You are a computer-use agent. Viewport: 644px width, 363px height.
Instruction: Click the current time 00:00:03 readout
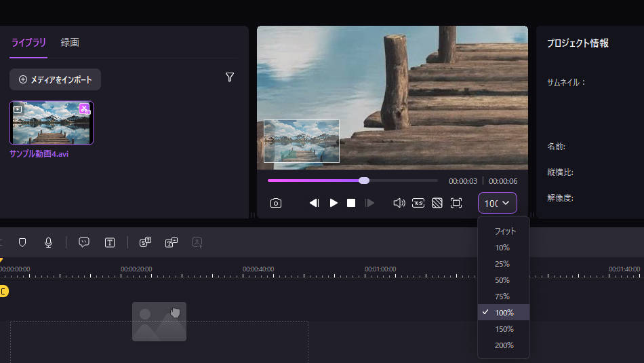coord(463,181)
